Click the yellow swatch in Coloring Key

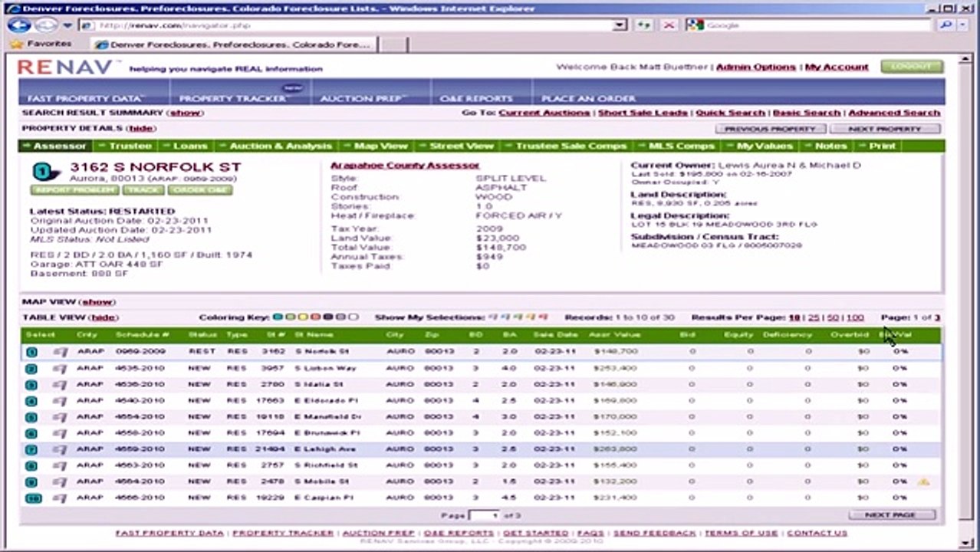(x=303, y=317)
